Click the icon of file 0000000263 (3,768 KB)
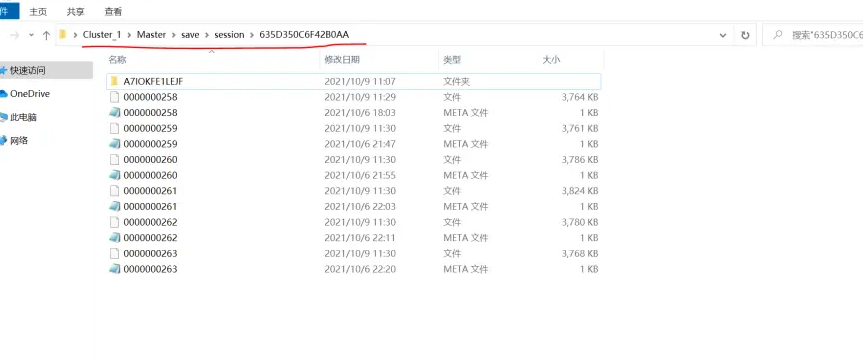The image size is (863, 362). pos(114,254)
